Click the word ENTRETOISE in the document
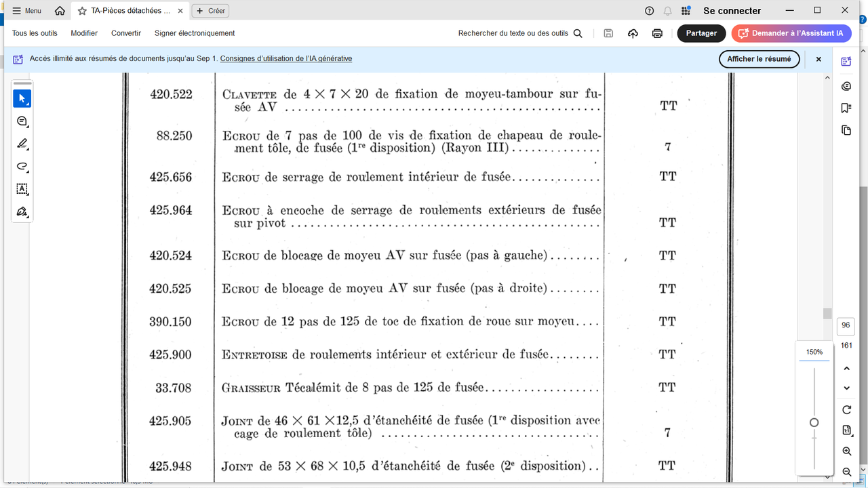Screen dimensions: 868x488 (255, 354)
